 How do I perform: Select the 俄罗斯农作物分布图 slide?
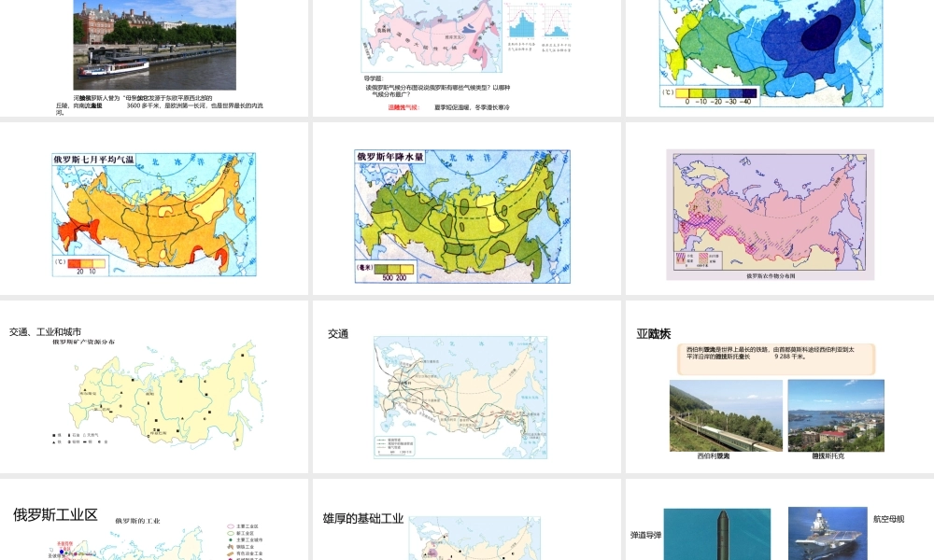pyautogui.click(x=780, y=208)
